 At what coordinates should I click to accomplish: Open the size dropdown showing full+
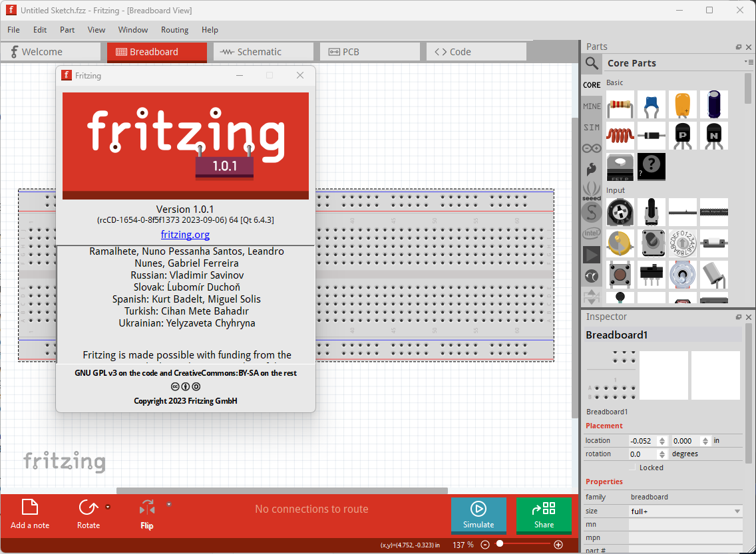(x=685, y=511)
